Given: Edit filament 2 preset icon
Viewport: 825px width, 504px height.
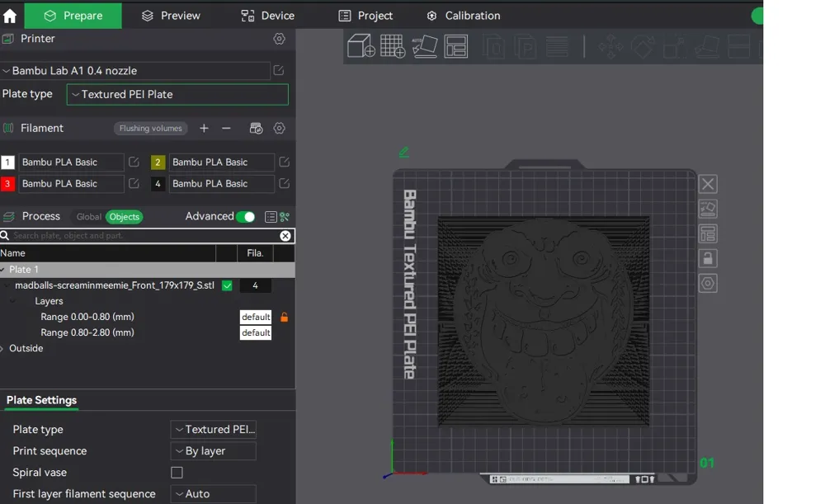Looking at the screenshot, I should click(x=284, y=162).
